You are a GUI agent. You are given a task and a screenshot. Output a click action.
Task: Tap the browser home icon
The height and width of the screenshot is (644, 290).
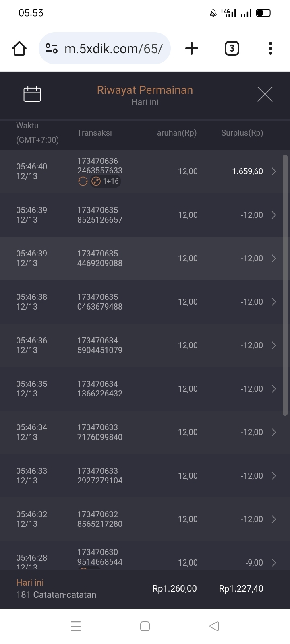[x=19, y=49]
